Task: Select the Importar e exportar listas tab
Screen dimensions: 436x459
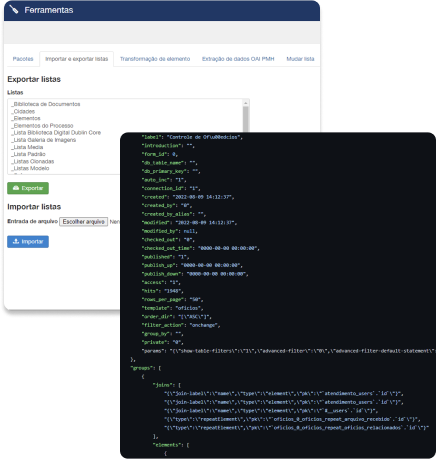Action: coord(77,59)
